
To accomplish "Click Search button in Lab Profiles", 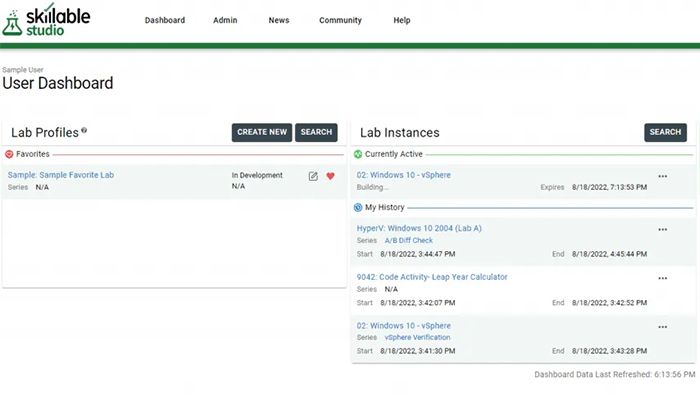I will click(x=316, y=132).
